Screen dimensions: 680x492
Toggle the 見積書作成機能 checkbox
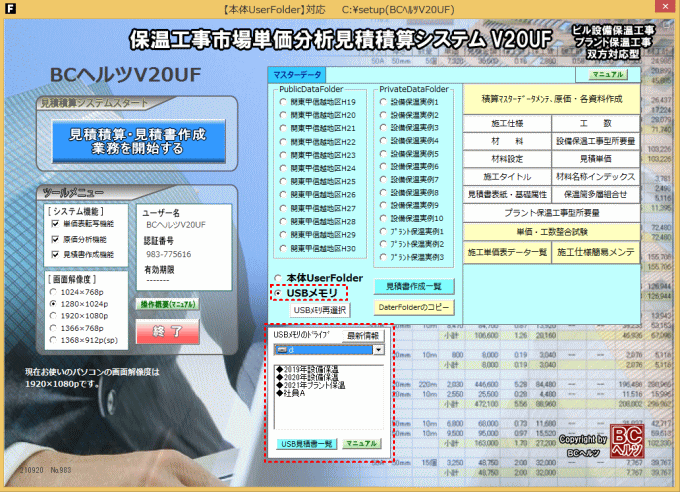point(53,254)
